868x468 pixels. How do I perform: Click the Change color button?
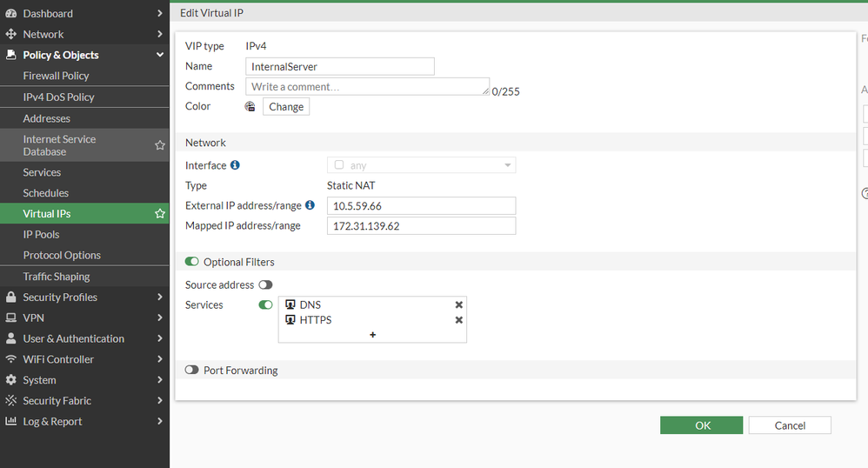click(286, 106)
